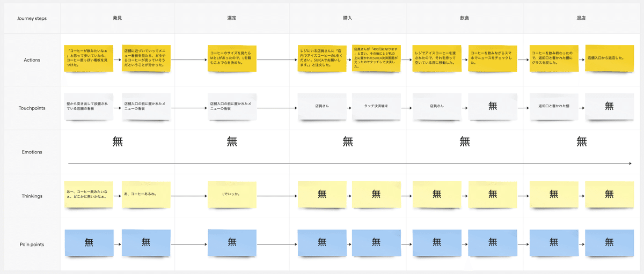
Task: Select action note starting 「コーヒーが飲みたいなぁ」
Action: pyautogui.click(x=89, y=58)
